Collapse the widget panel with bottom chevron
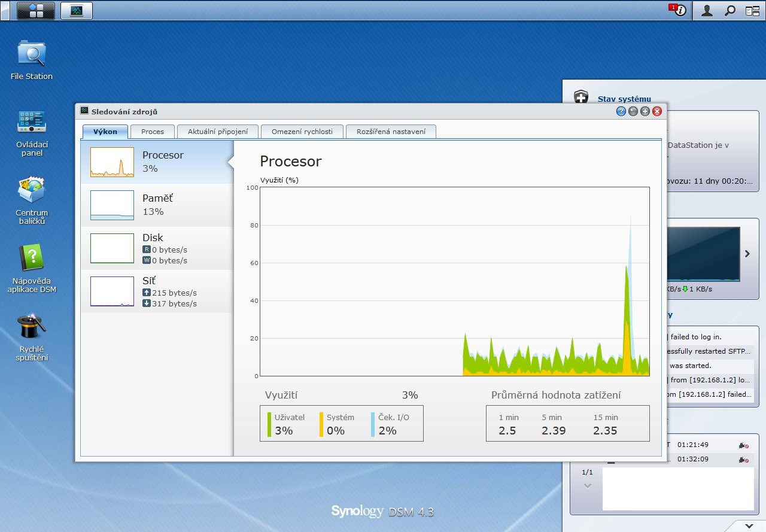Viewport: 766px width, 532px height. pyautogui.click(x=749, y=525)
